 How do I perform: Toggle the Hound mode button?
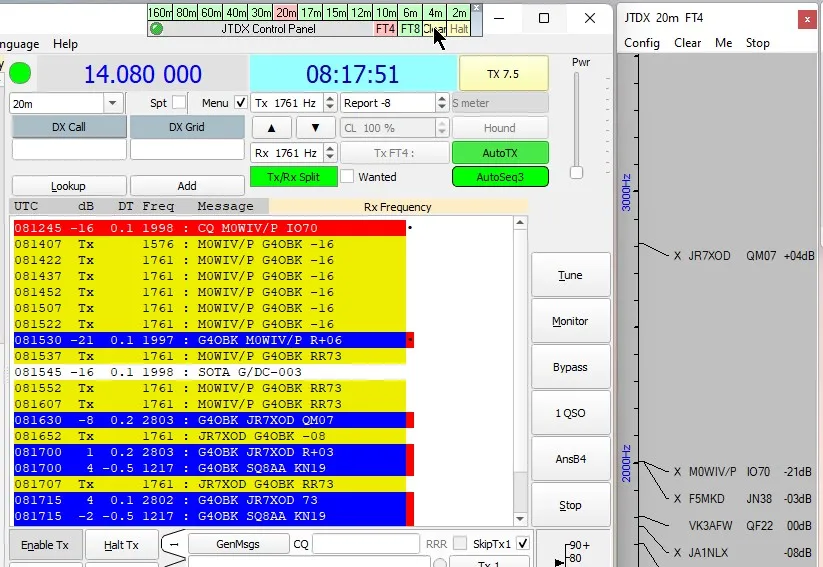coord(500,128)
